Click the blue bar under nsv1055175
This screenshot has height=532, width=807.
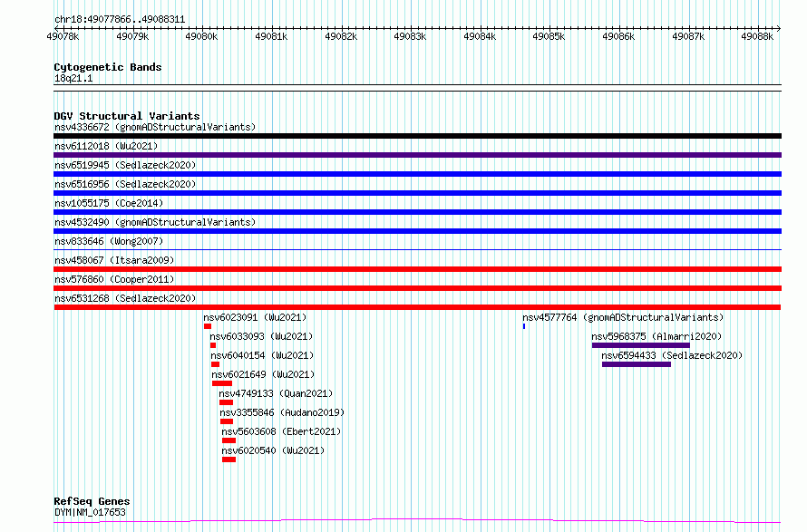tap(417, 212)
